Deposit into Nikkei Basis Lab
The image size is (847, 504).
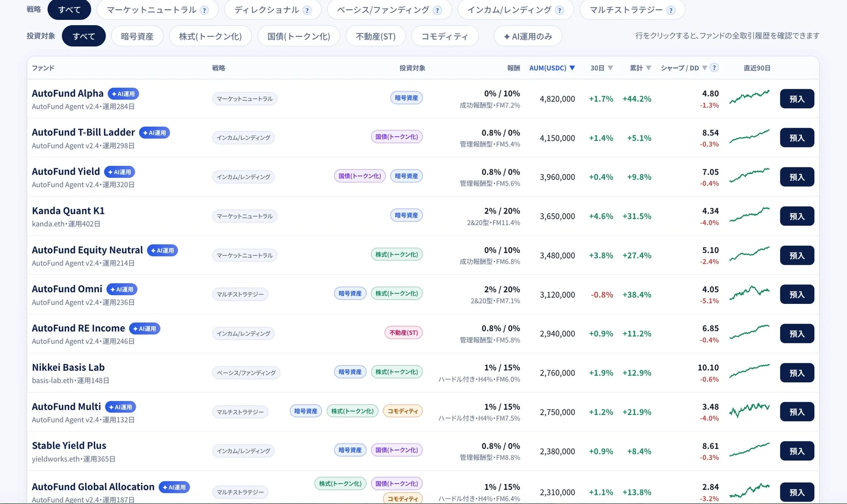[797, 373]
